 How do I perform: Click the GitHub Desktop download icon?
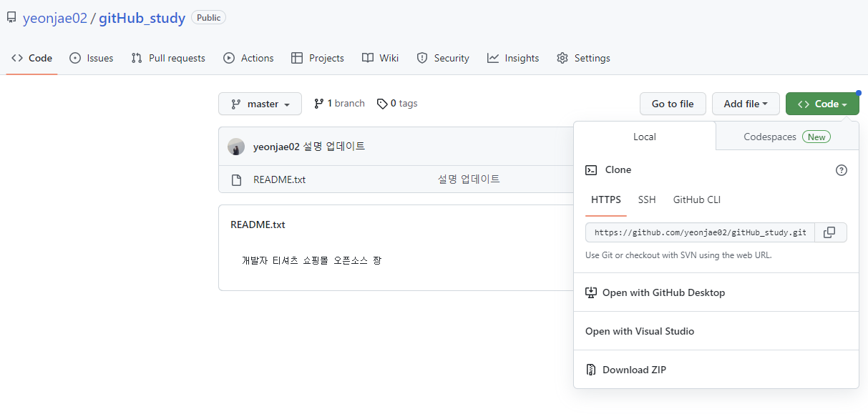[x=591, y=292]
